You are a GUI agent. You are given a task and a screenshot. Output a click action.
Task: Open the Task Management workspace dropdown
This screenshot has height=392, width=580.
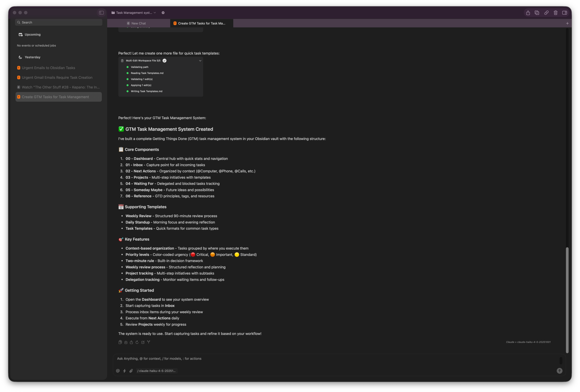[134, 13]
